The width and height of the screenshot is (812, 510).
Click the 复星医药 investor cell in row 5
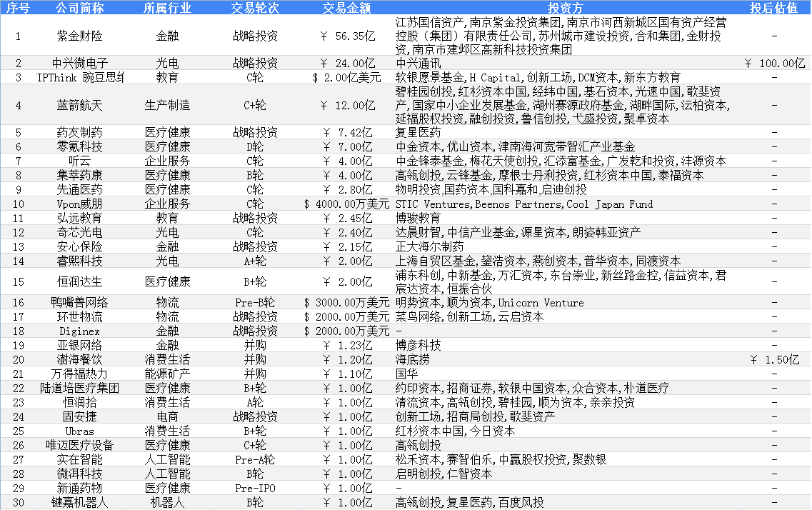coord(418,133)
